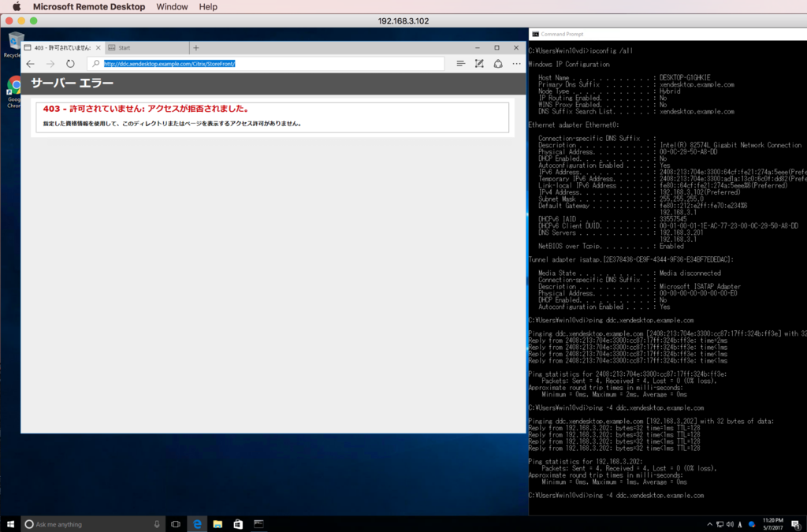Image resolution: width=807 pixels, height=532 pixels.
Task: Open the Recycle Bin desktop icon
Action: click(14, 45)
